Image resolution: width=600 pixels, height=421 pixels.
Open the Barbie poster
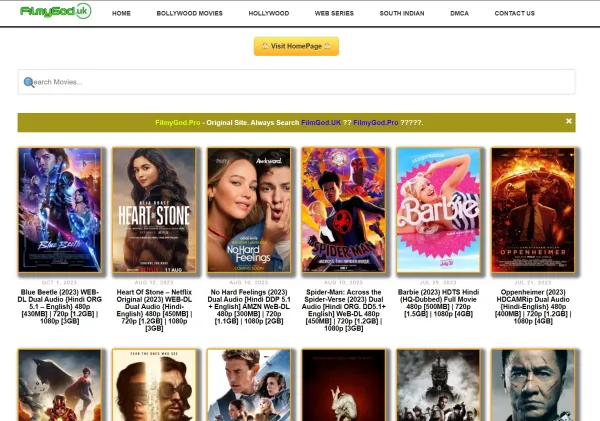[439, 210]
